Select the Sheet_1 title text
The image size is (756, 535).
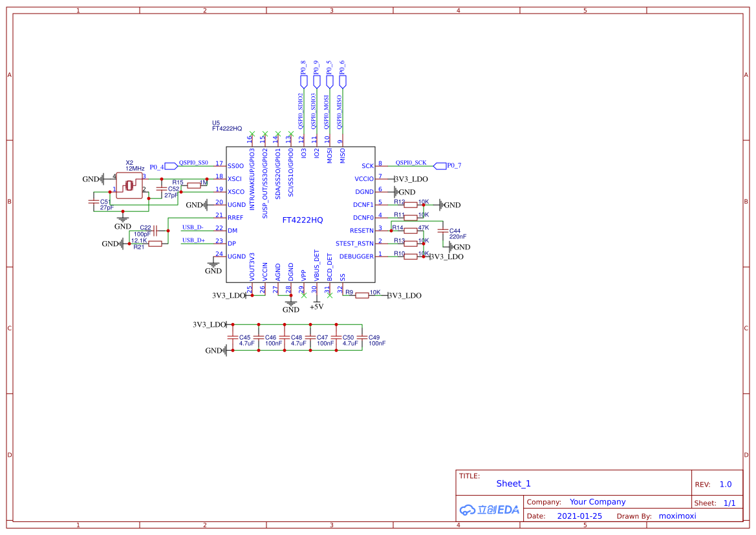(x=513, y=483)
